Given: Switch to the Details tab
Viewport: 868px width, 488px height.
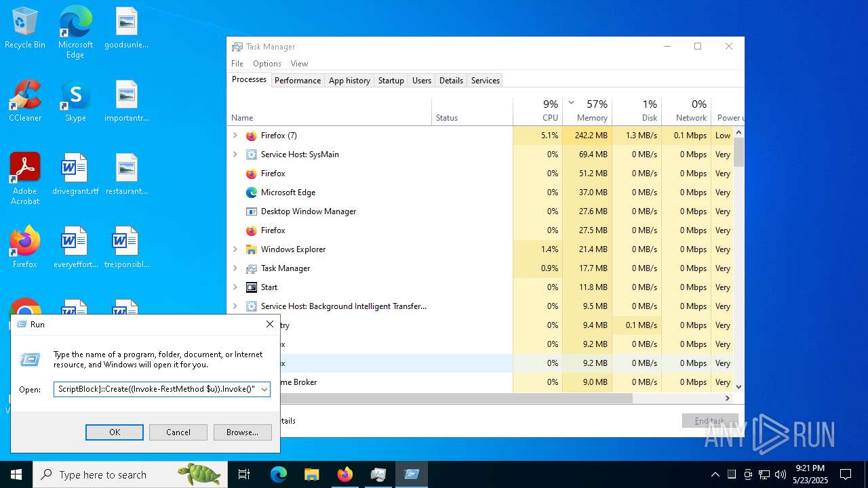Looking at the screenshot, I should [x=451, y=80].
